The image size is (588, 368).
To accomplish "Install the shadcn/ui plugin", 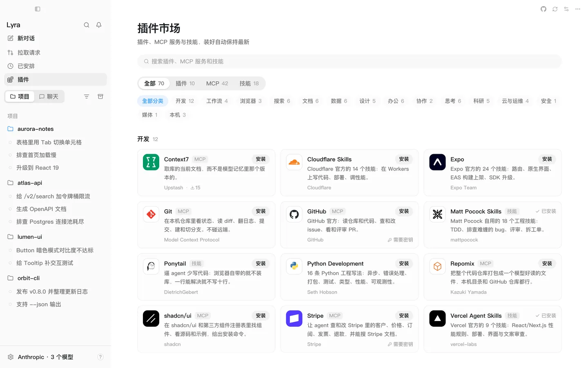I will pos(261,316).
